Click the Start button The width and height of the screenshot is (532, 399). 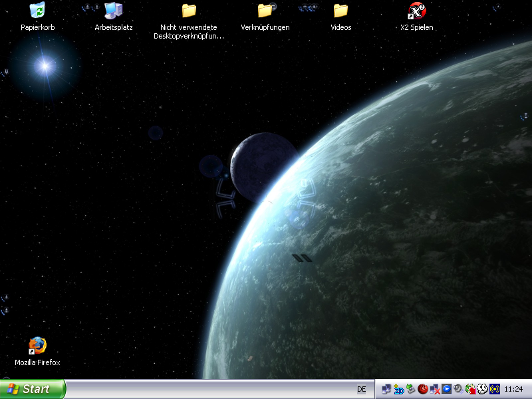(33, 389)
